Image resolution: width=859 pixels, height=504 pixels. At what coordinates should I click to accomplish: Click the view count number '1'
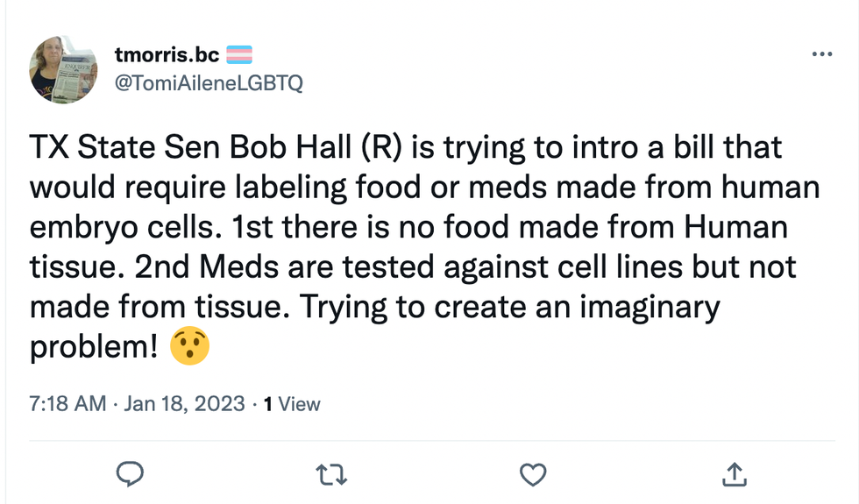click(x=268, y=404)
